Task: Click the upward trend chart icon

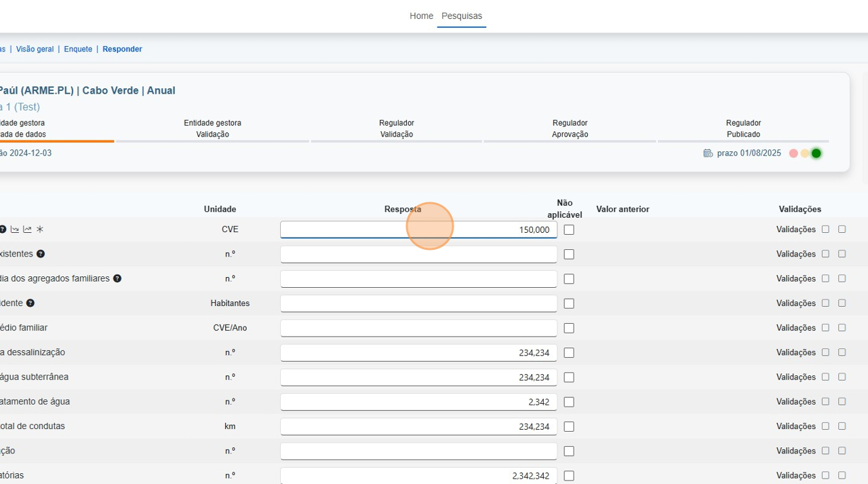Action: 27,229
